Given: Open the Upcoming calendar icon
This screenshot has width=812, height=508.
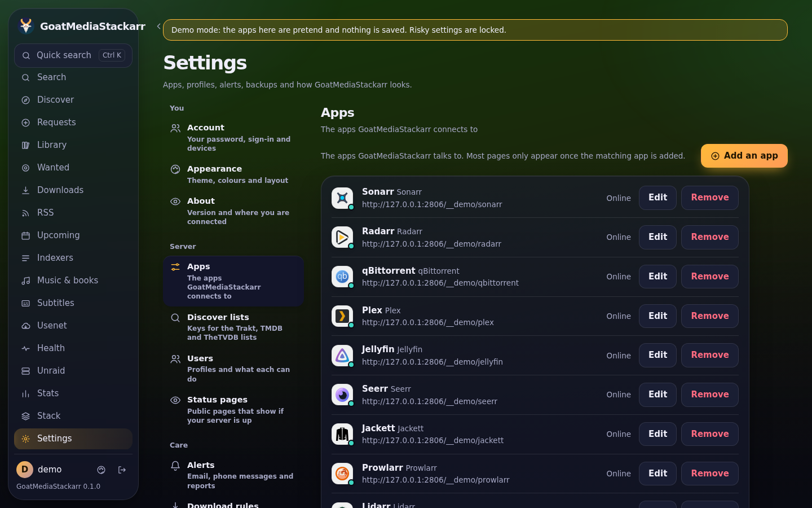Looking at the screenshot, I should 25,235.
